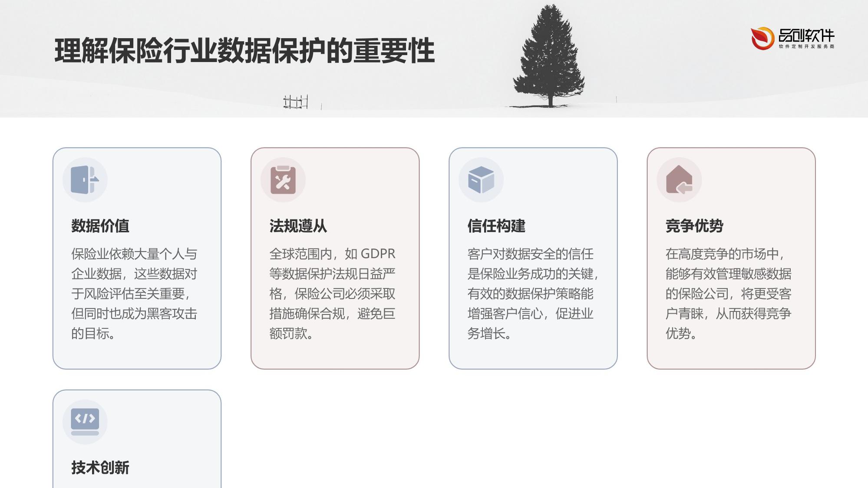Select the 竞争优势 card heading
The height and width of the screenshot is (488, 868).
[694, 226]
